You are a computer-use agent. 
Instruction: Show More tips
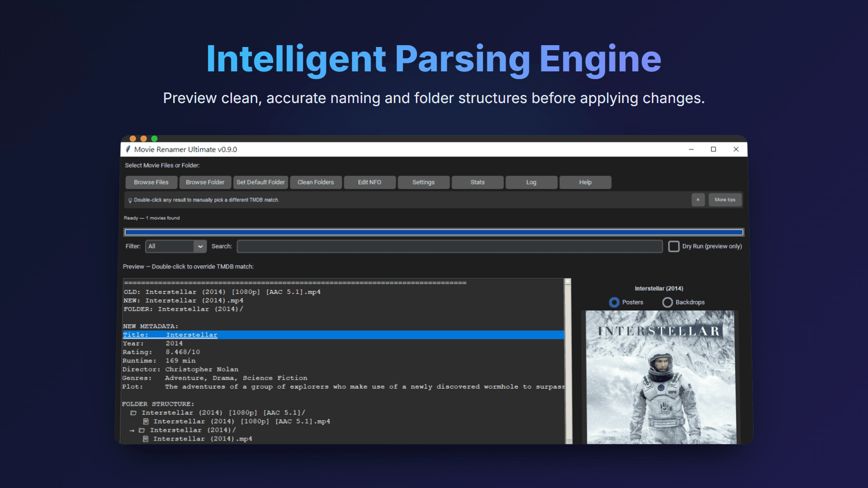tap(725, 200)
